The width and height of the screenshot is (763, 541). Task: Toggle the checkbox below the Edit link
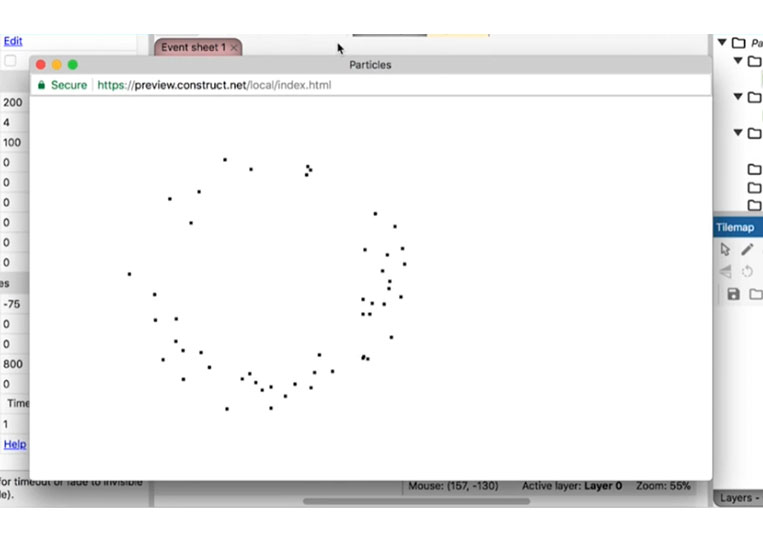10,61
